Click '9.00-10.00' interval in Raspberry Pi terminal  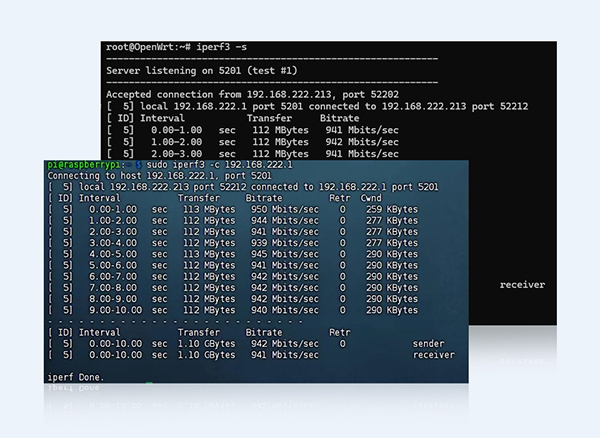tap(116, 310)
